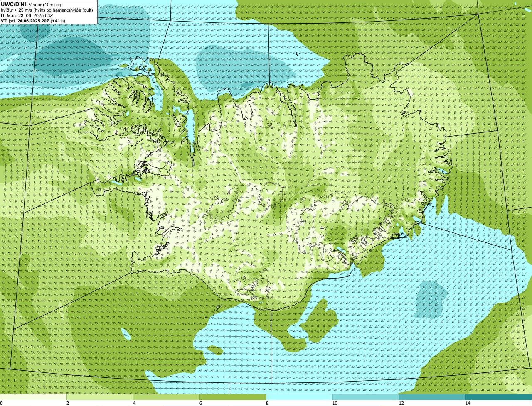This screenshot has width=532, height=406.
Task: Click the 6–8 m/s olive green legend swatch
Action: 233,397
